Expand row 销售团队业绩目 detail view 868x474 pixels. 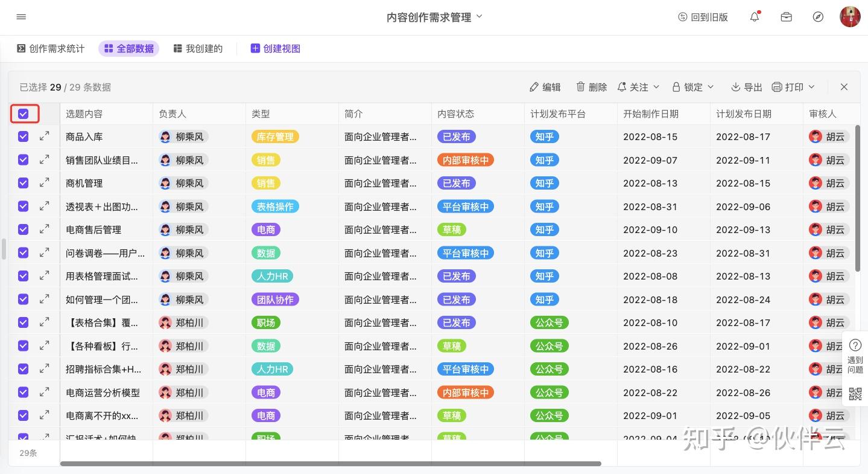[44, 160]
